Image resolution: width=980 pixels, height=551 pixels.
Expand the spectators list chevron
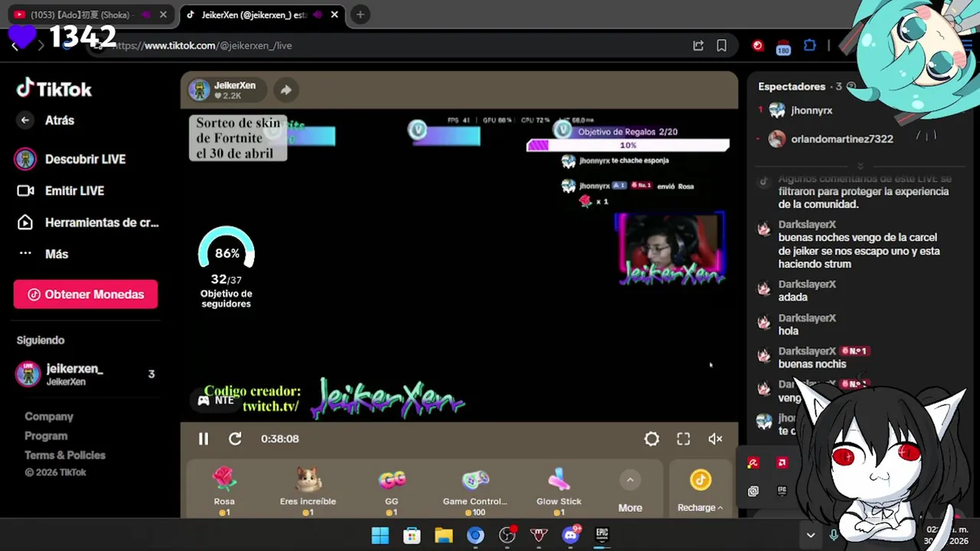(860, 166)
